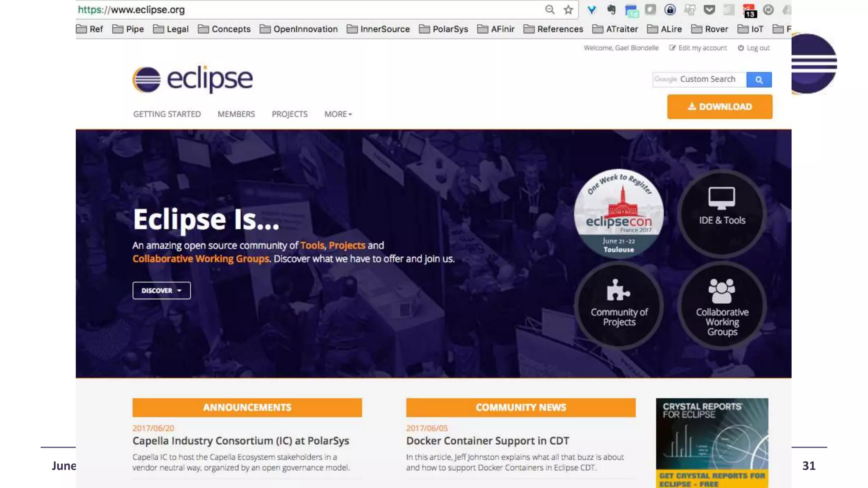Open the Rover bookmarks folder
This screenshot has height=488, width=868.
coord(709,29)
